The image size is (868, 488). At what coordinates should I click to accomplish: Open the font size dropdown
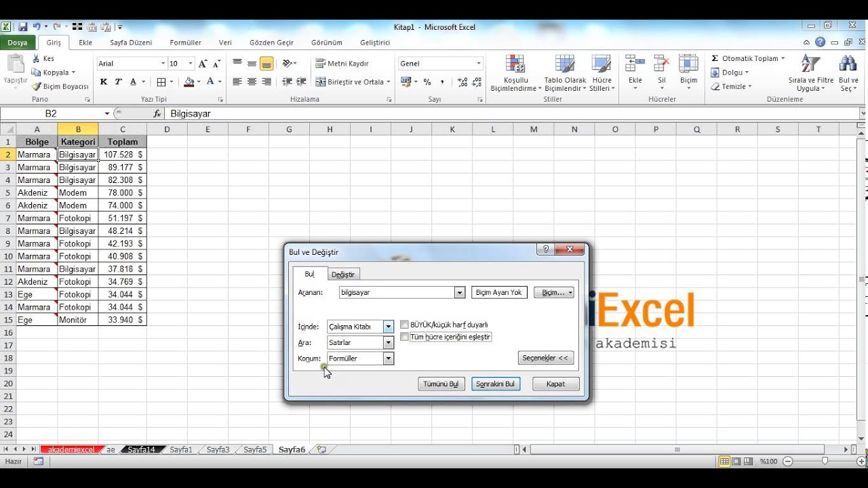191,64
